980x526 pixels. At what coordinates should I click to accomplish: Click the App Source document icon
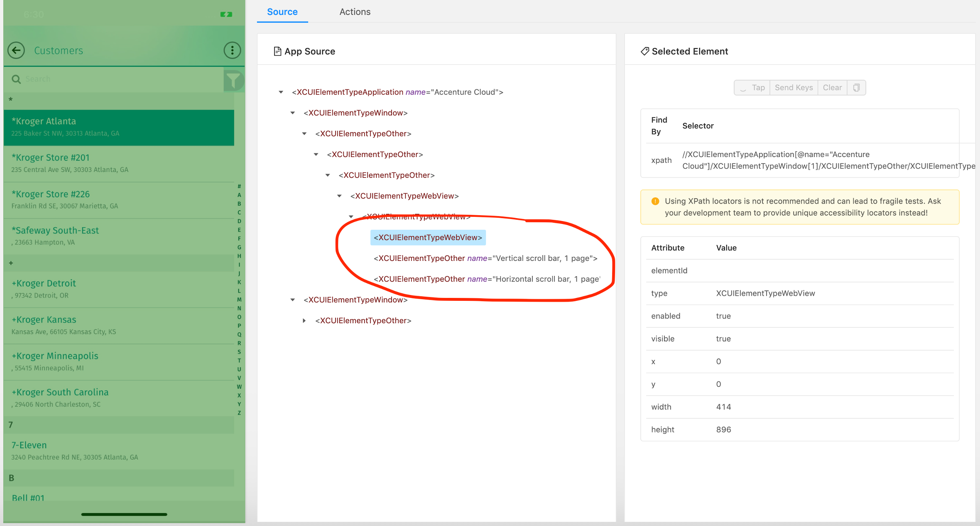[x=277, y=51]
